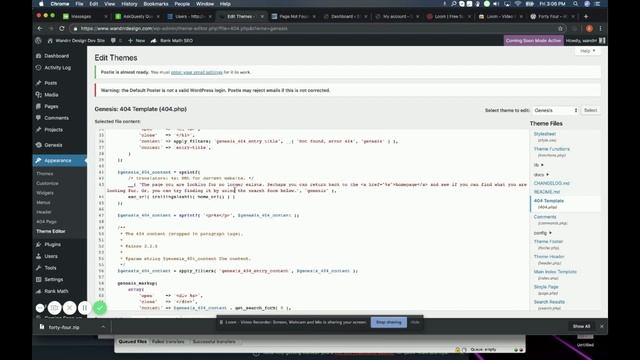Open Users in the sidebar
Image resolution: width=640 pixels, height=360 pixels.
pos(51,256)
